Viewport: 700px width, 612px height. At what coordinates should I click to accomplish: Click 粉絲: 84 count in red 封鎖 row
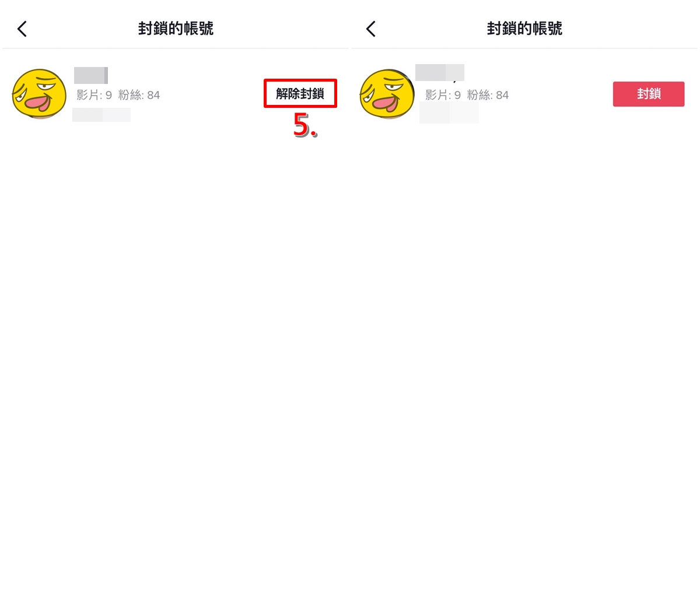point(488,95)
